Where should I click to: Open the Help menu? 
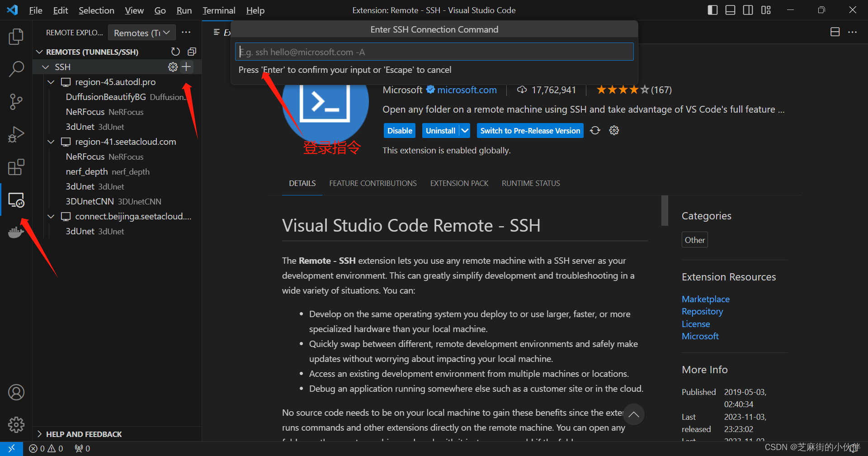(255, 10)
